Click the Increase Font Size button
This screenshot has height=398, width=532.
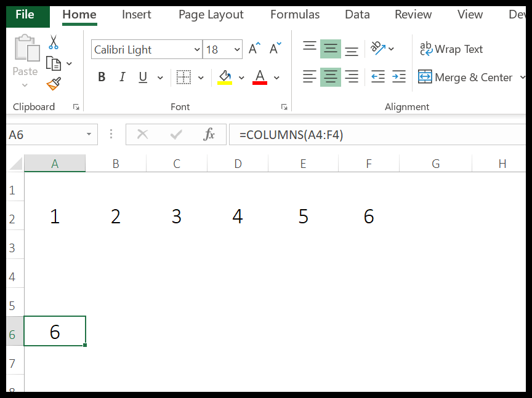point(253,47)
